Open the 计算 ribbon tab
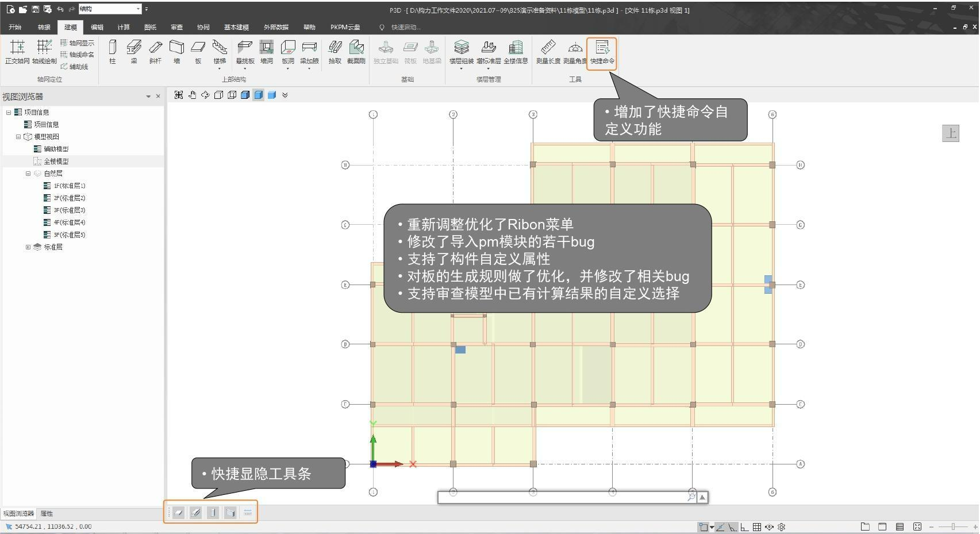The image size is (980, 534). [x=124, y=27]
